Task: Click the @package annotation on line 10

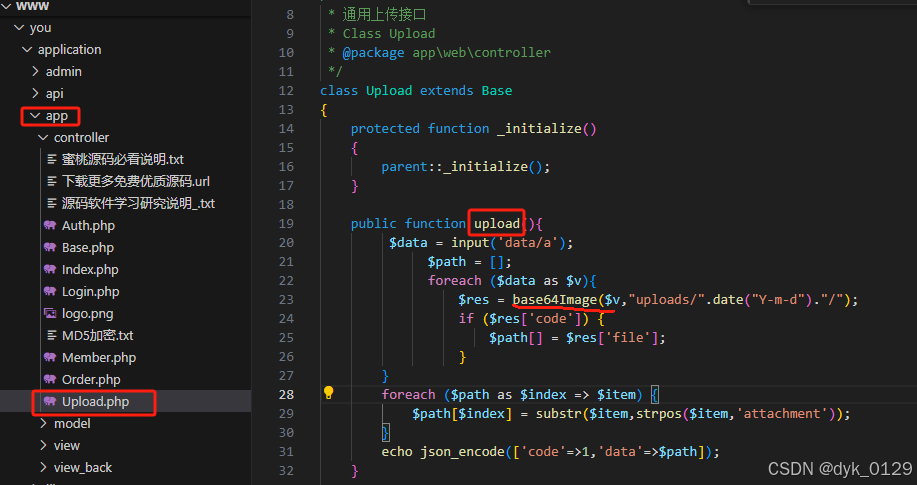Action: [373, 53]
